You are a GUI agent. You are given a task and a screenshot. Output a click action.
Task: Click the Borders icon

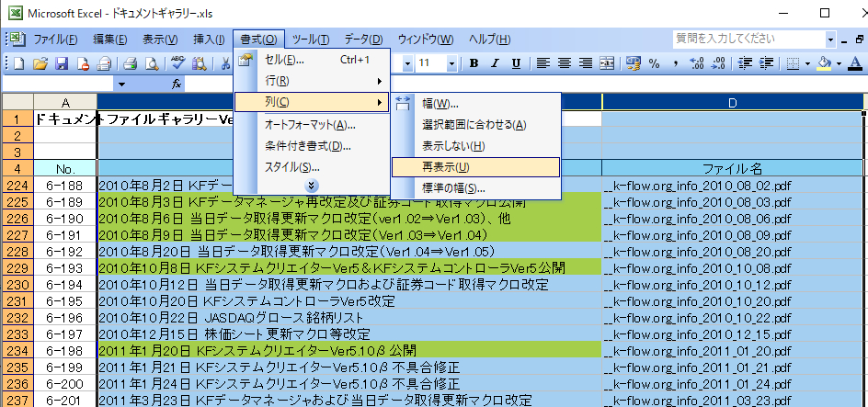pos(794,63)
